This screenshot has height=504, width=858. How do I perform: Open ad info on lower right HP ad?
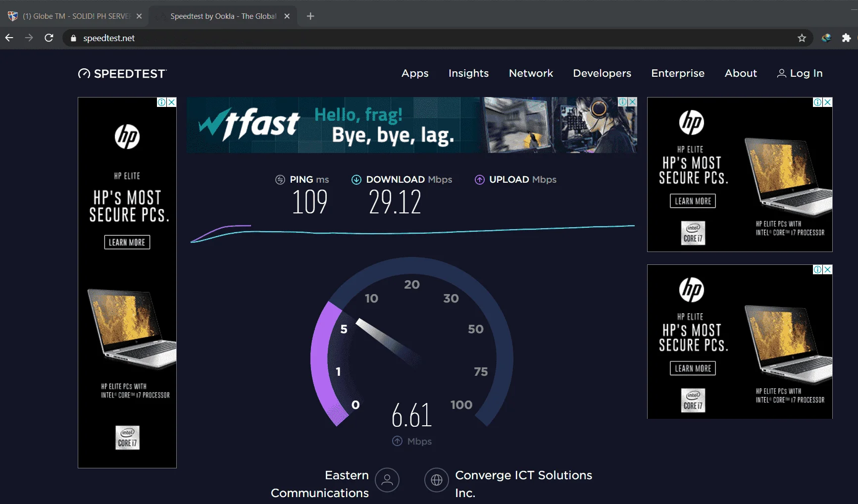click(x=818, y=269)
